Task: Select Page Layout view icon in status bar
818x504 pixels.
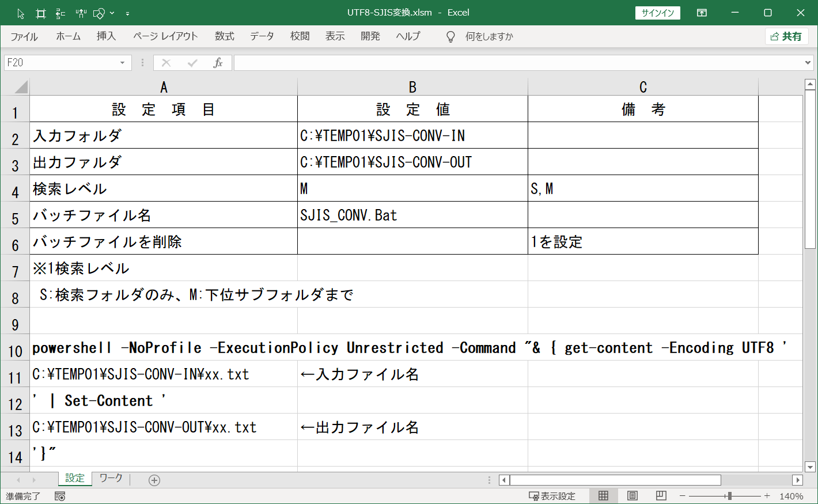Action: pyautogui.click(x=633, y=495)
